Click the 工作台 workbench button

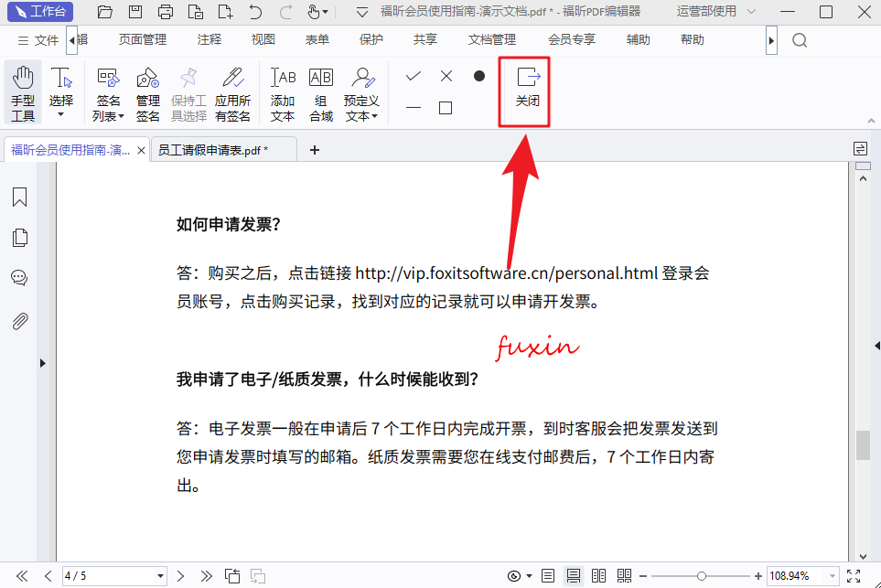pyautogui.click(x=39, y=12)
